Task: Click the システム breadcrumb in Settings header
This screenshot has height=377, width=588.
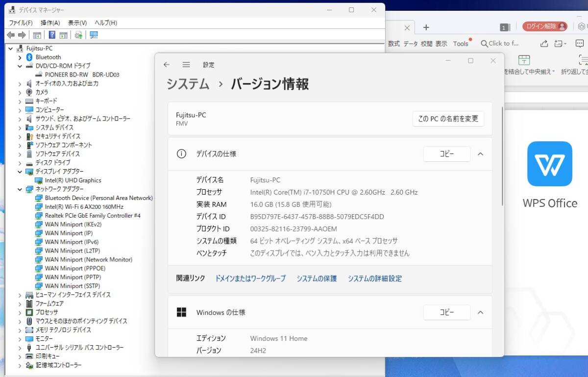Action: [188, 84]
